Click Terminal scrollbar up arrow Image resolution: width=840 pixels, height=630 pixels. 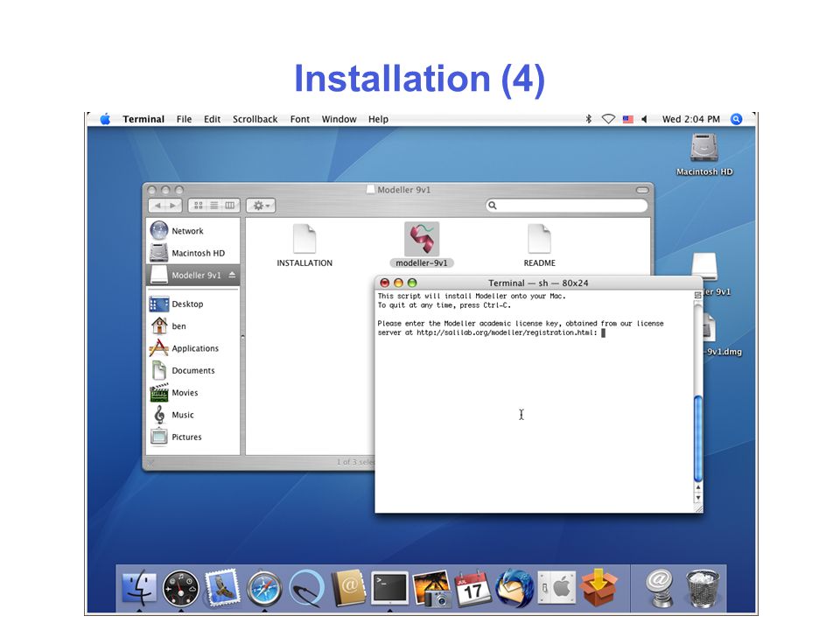click(697, 487)
